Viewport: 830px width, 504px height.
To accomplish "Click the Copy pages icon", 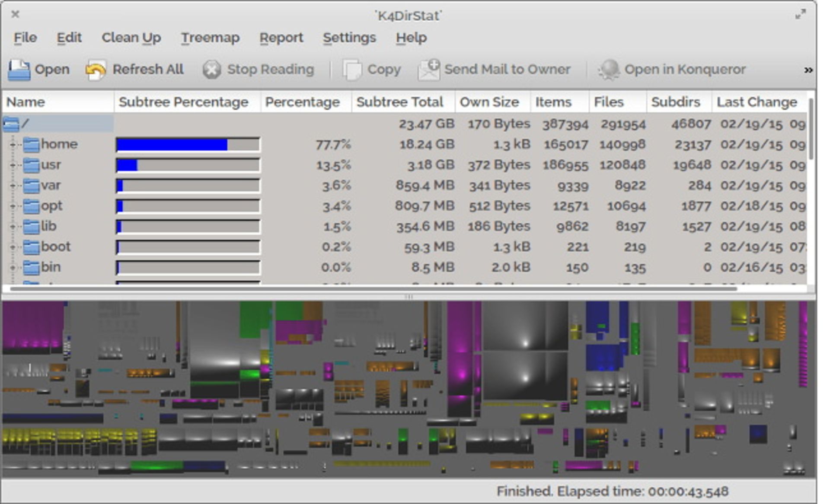I will pos(352,70).
